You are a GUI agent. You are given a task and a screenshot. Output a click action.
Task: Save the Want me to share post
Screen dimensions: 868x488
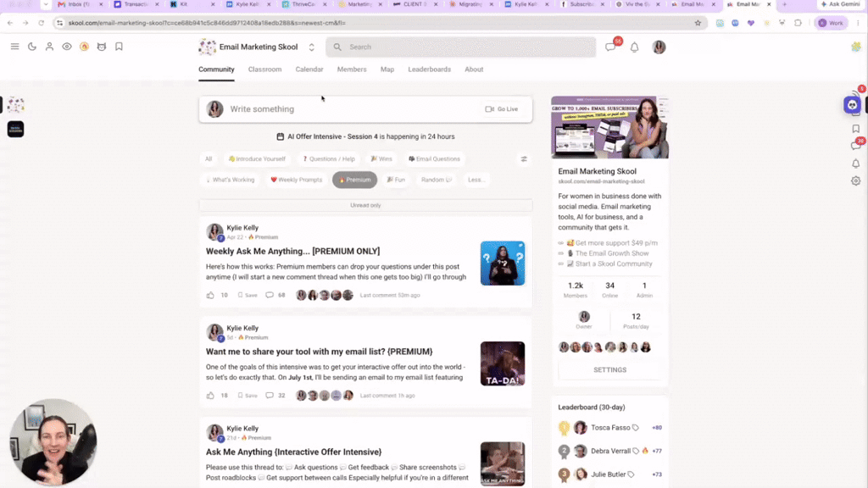click(248, 396)
